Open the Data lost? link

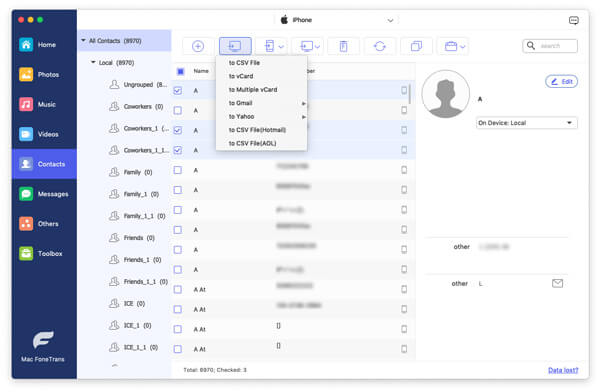[x=563, y=370]
